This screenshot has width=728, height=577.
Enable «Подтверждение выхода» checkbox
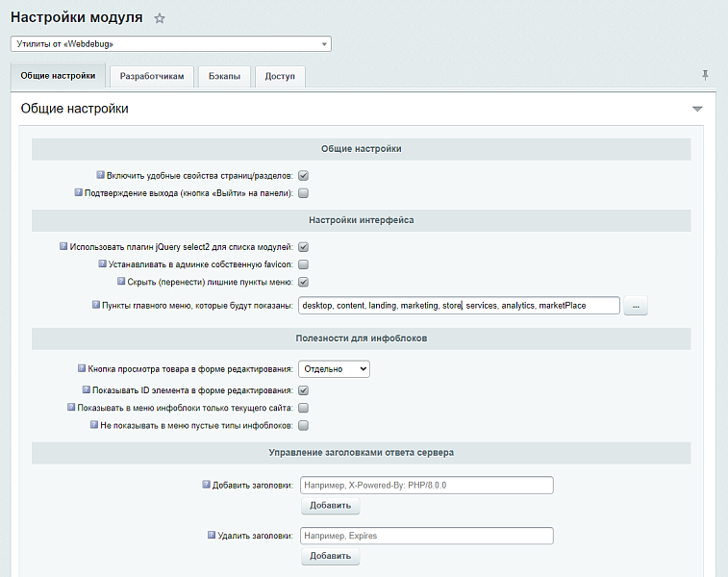click(x=303, y=193)
